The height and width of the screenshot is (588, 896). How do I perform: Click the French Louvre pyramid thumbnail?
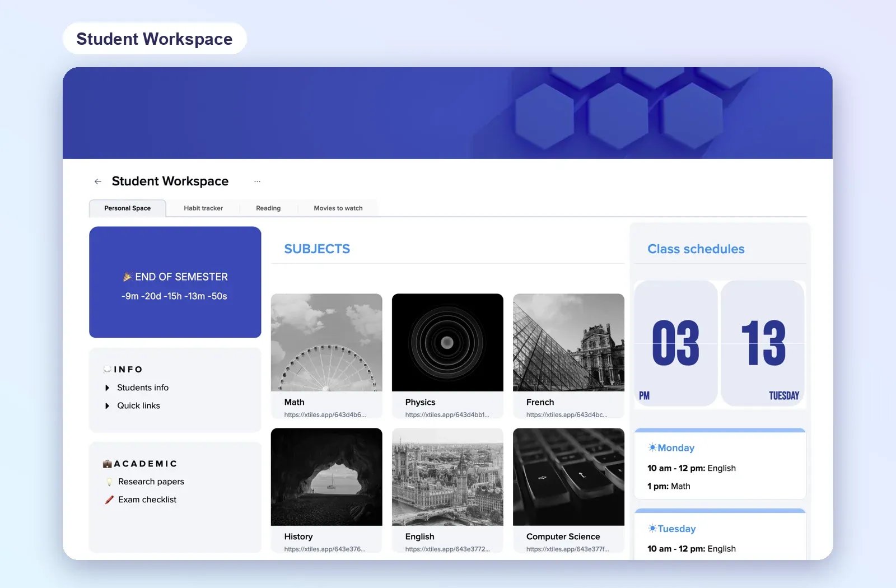pos(568,342)
